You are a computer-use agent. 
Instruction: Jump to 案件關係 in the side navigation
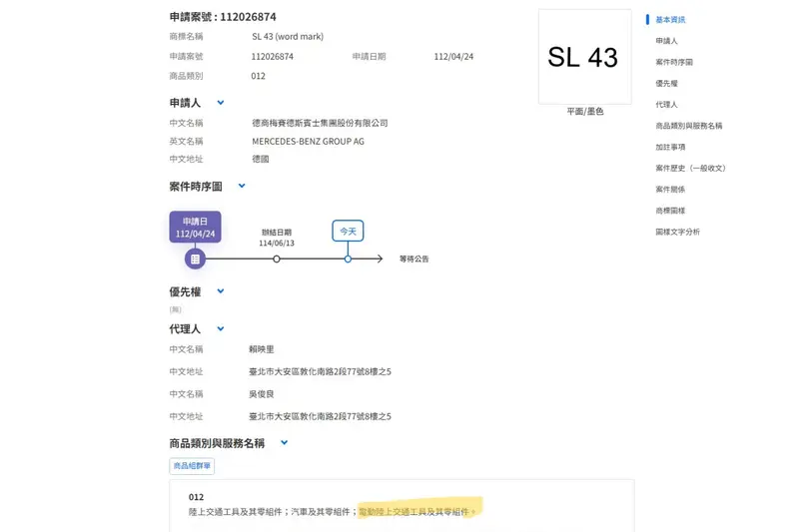pyautogui.click(x=670, y=190)
